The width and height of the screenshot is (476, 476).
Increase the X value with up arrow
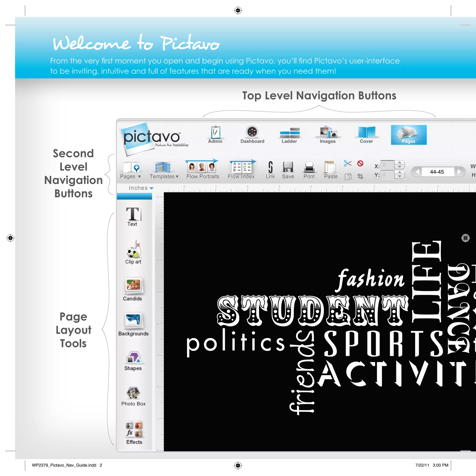400,163
